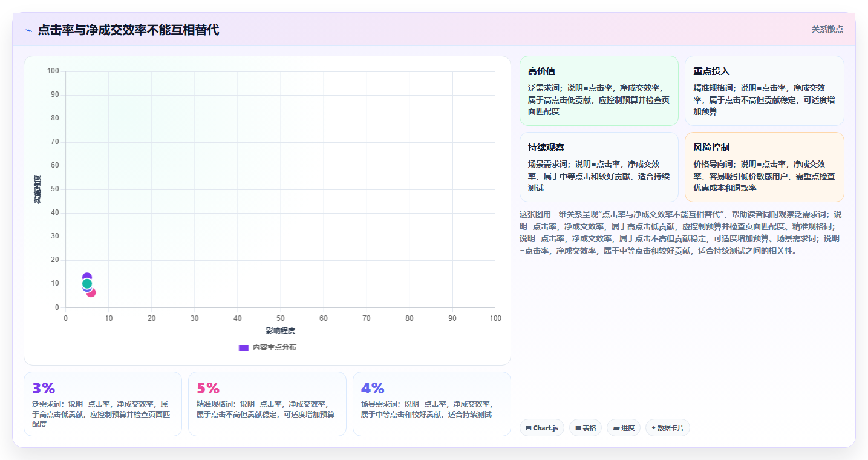
Task: Select the purple scatter data point
Action: click(87, 277)
